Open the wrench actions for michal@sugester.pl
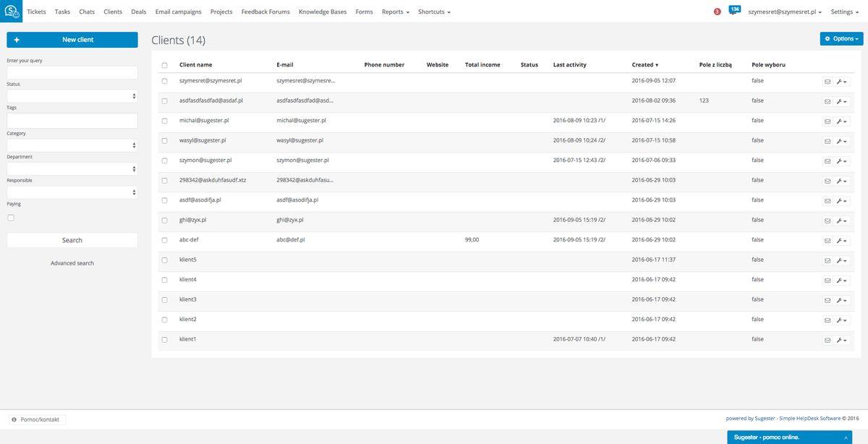This screenshot has width=868, height=444. point(842,121)
